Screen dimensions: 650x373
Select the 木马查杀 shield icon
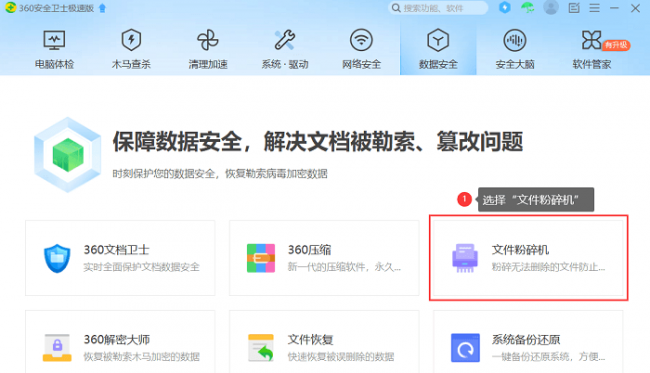[x=131, y=40]
